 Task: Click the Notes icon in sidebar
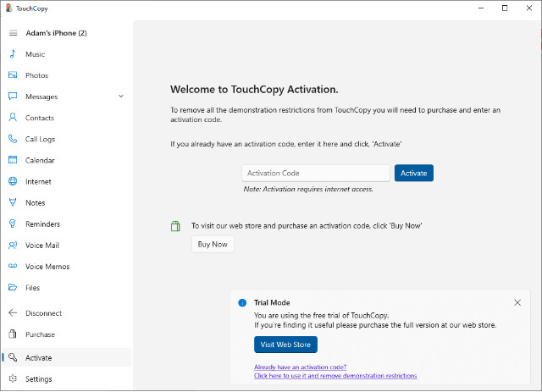click(x=13, y=202)
